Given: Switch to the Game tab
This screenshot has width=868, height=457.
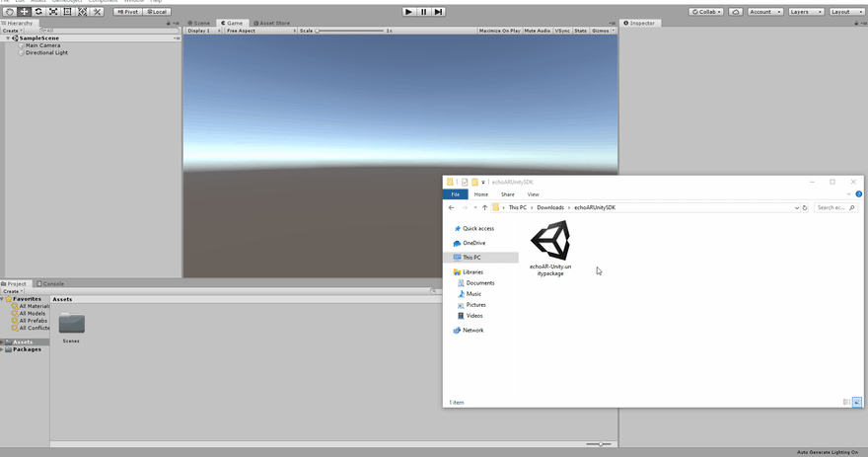Looking at the screenshot, I should coord(232,24).
